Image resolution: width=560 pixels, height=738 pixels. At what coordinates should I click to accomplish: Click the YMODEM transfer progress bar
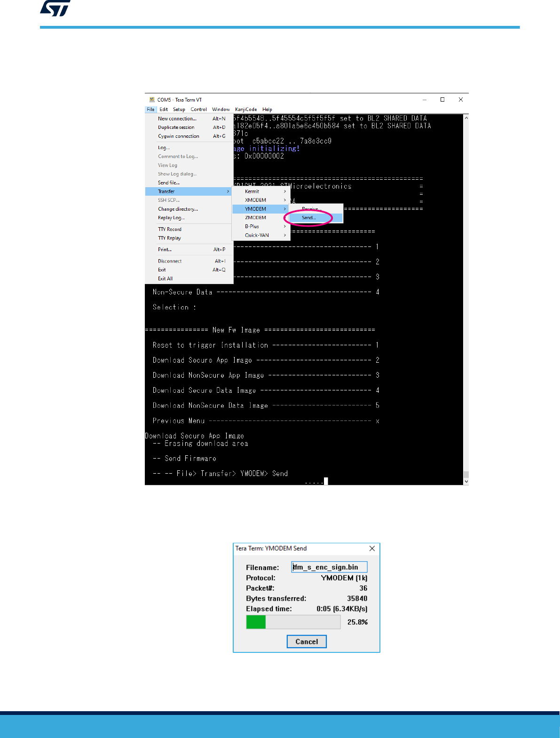(293, 622)
